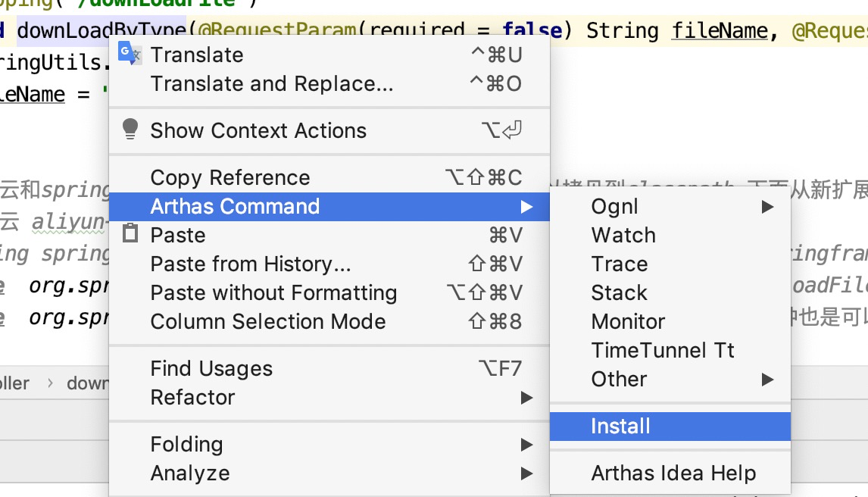Open the Refactor submenu arrow
The width and height of the screenshot is (868, 497).
(x=527, y=398)
